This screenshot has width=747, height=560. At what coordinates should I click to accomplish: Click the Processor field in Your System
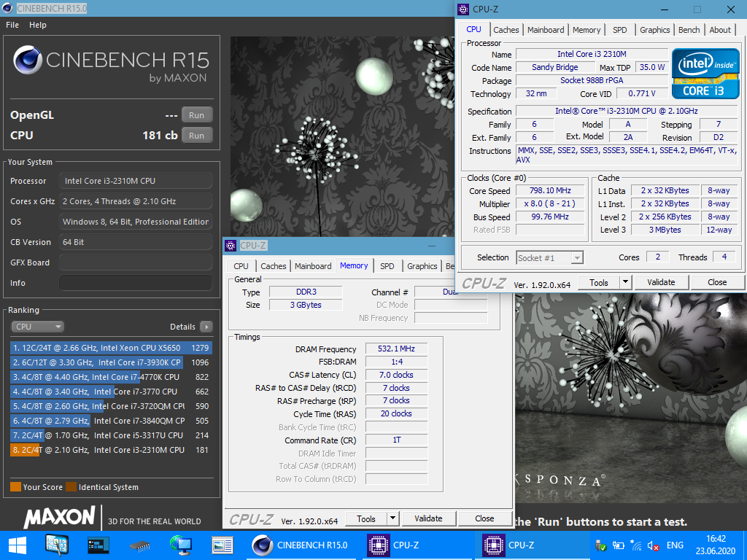[136, 181]
